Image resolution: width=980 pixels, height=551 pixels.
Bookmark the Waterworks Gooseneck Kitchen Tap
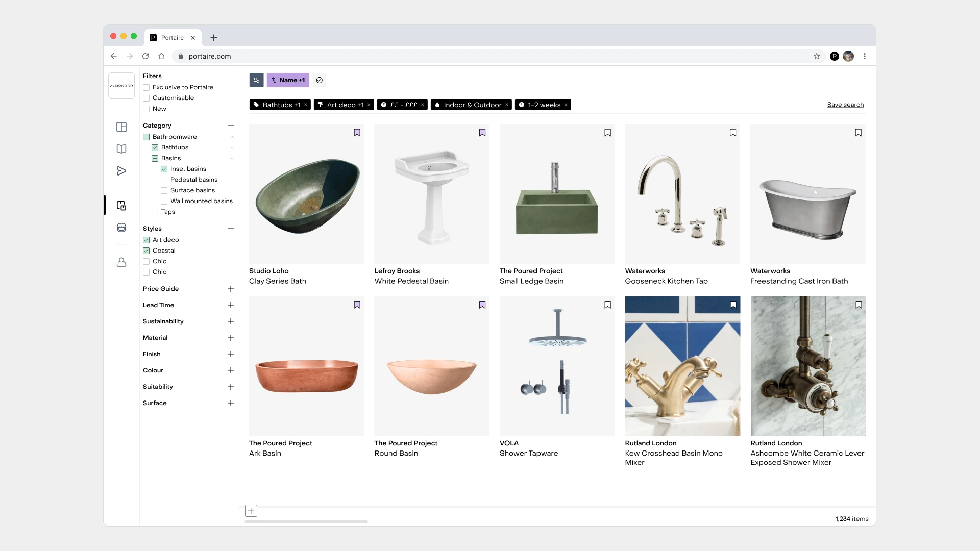[x=733, y=133]
